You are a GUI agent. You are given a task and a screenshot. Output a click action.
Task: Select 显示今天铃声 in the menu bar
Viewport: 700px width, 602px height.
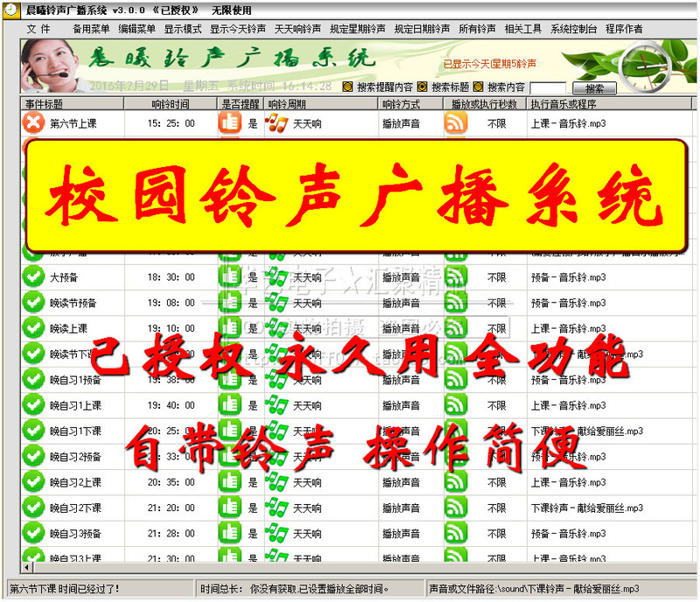[238, 29]
